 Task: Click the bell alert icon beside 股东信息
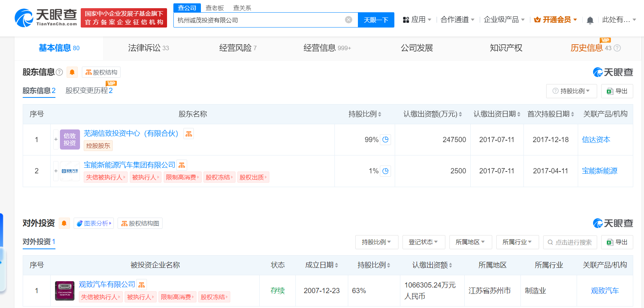pyautogui.click(x=72, y=72)
